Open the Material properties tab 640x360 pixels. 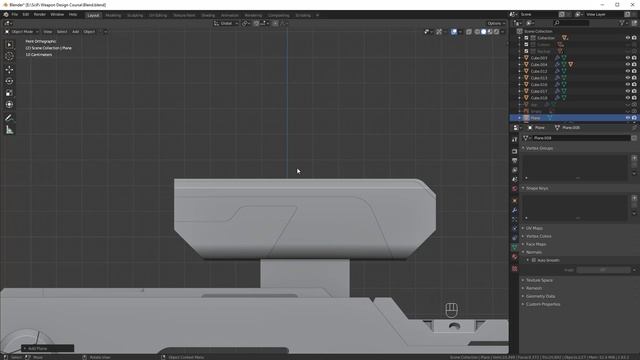tap(514, 257)
